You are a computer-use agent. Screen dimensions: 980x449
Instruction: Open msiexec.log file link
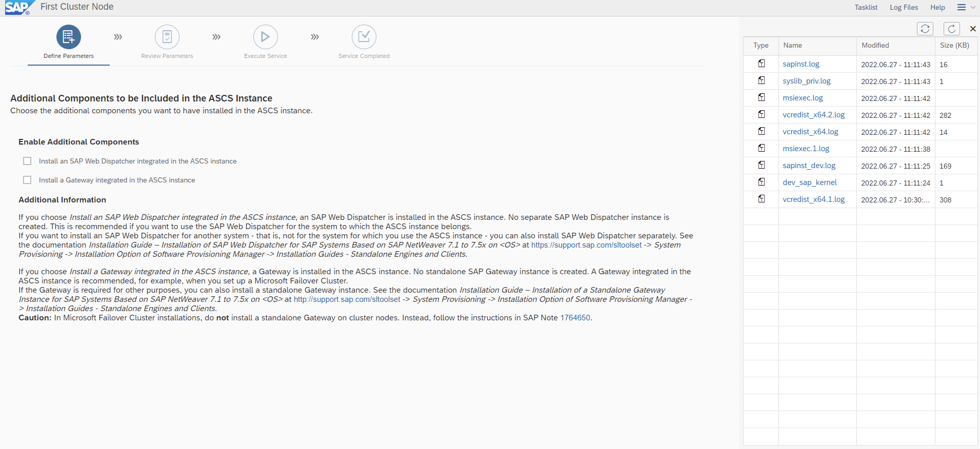pyautogui.click(x=803, y=98)
